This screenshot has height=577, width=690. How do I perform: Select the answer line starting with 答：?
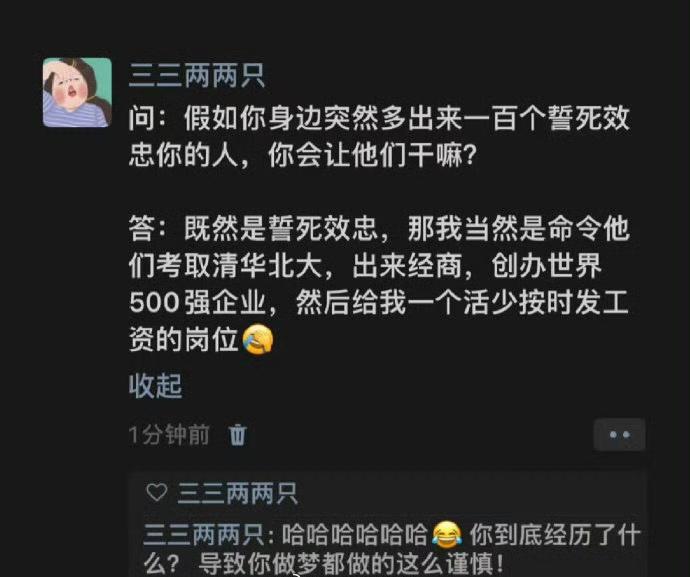point(379,228)
